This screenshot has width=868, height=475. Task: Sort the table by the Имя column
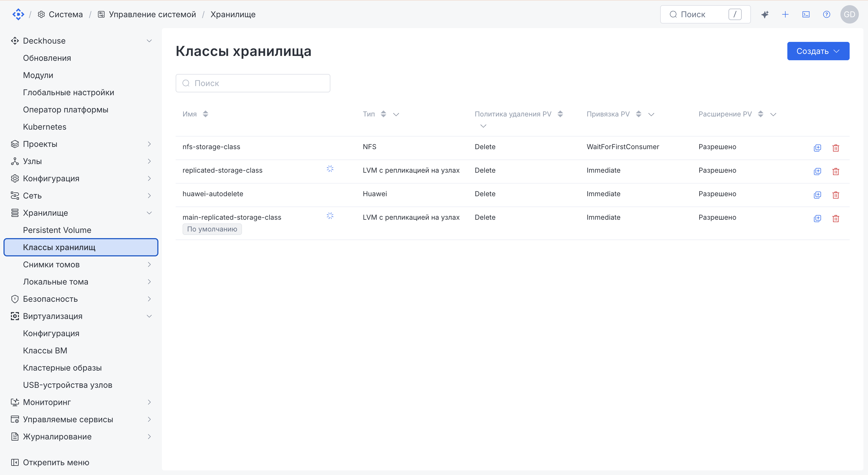206,114
